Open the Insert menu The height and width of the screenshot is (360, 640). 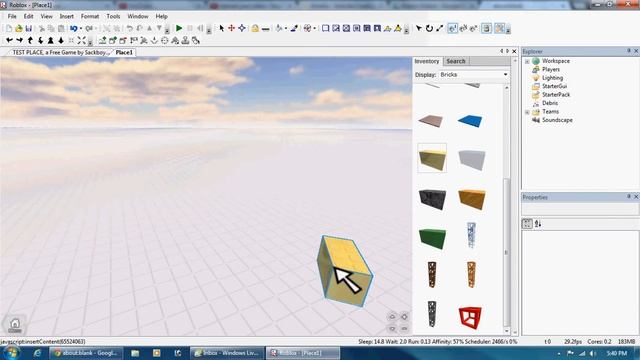click(67, 16)
